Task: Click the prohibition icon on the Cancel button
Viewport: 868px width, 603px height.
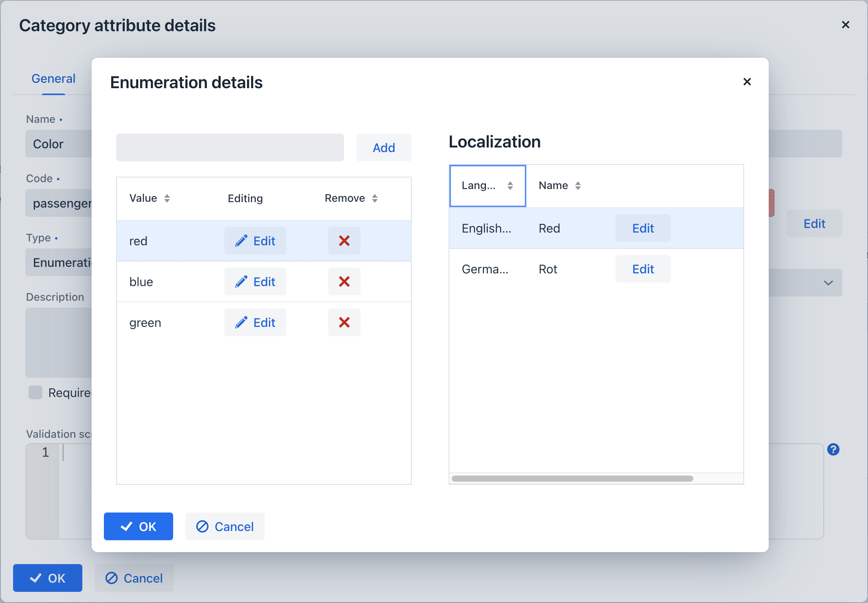Action: point(203,526)
